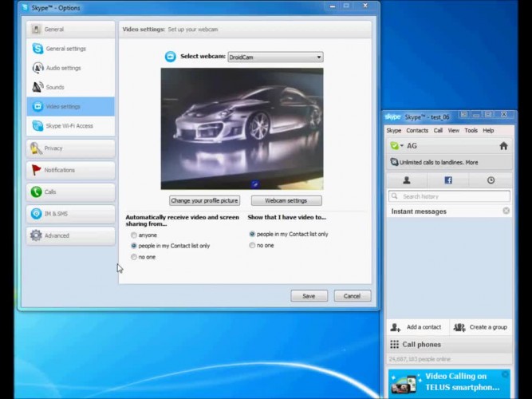Open the online status dropdown beside AG
532x399 pixels.
pyautogui.click(x=396, y=146)
